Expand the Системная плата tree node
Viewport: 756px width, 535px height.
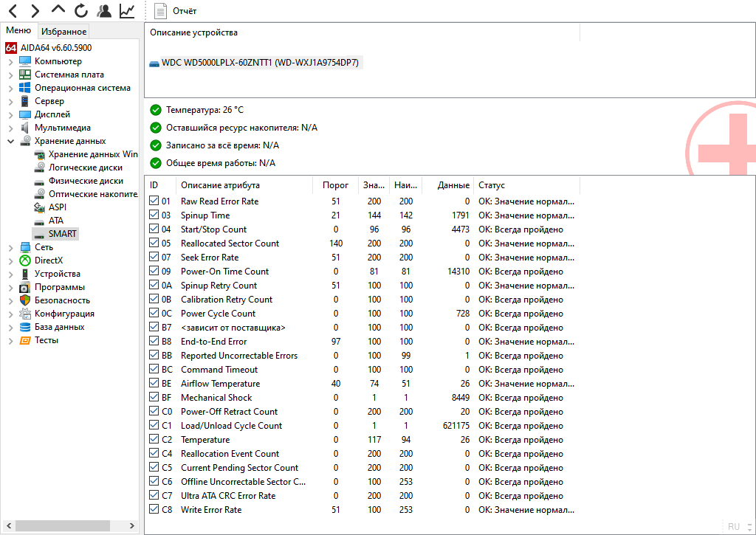[x=10, y=75]
